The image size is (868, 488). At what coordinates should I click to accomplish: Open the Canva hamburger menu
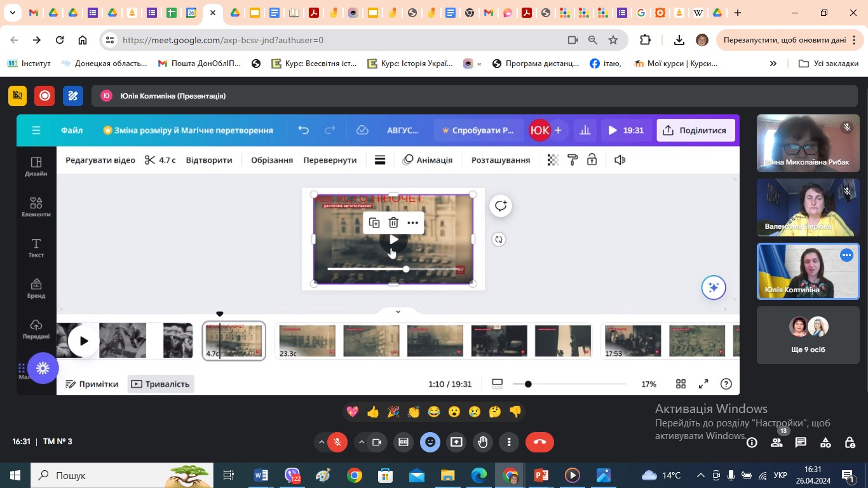click(x=36, y=130)
